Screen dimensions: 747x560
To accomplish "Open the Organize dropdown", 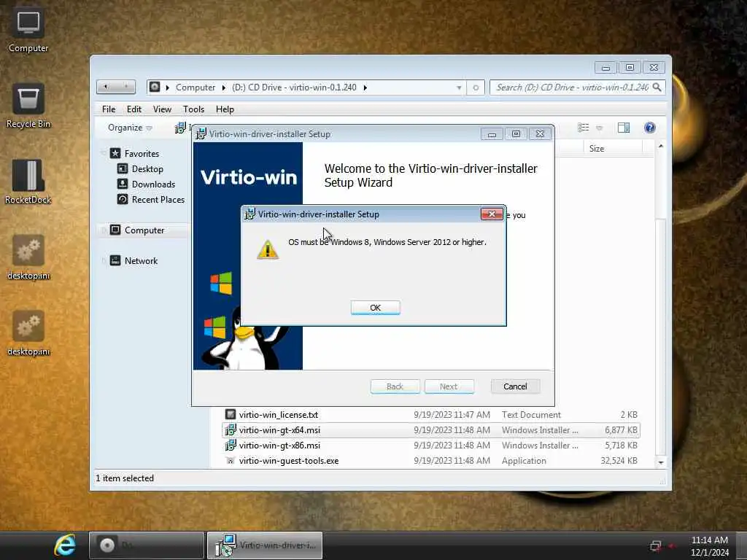I will (x=130, y=128).
